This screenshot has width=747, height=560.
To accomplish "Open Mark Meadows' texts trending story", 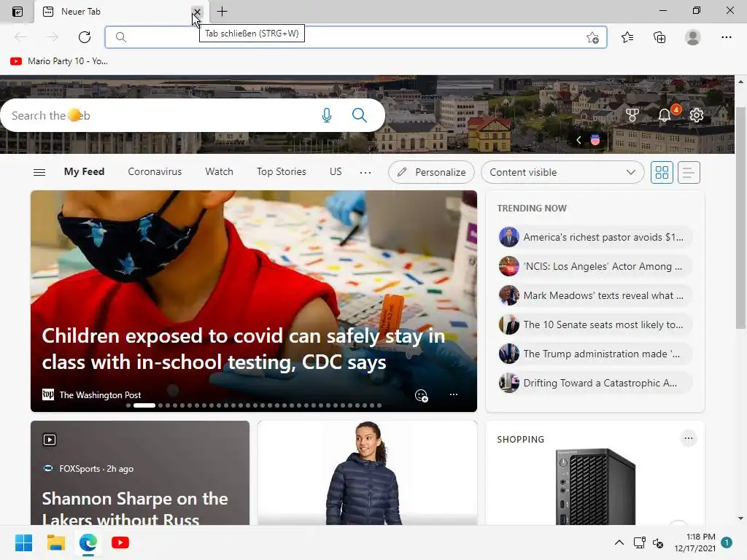I will [x=595, y=295].
